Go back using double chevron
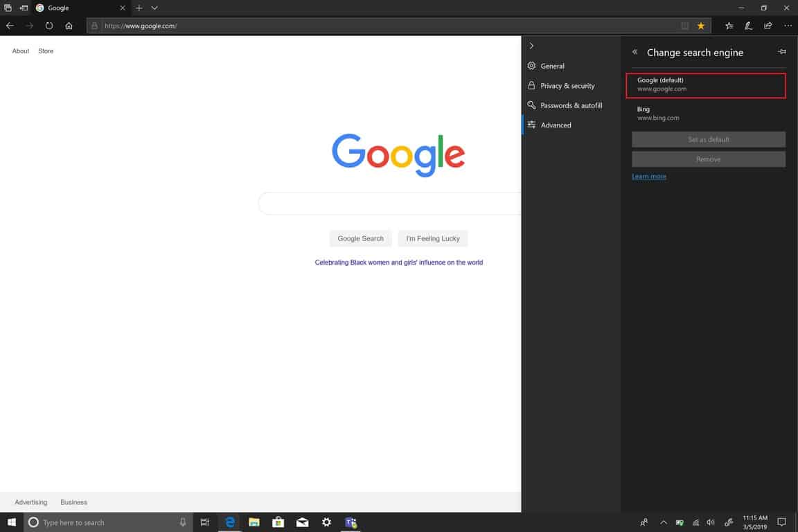This screenshot has width=798, height=532. [x=635, y=52]
